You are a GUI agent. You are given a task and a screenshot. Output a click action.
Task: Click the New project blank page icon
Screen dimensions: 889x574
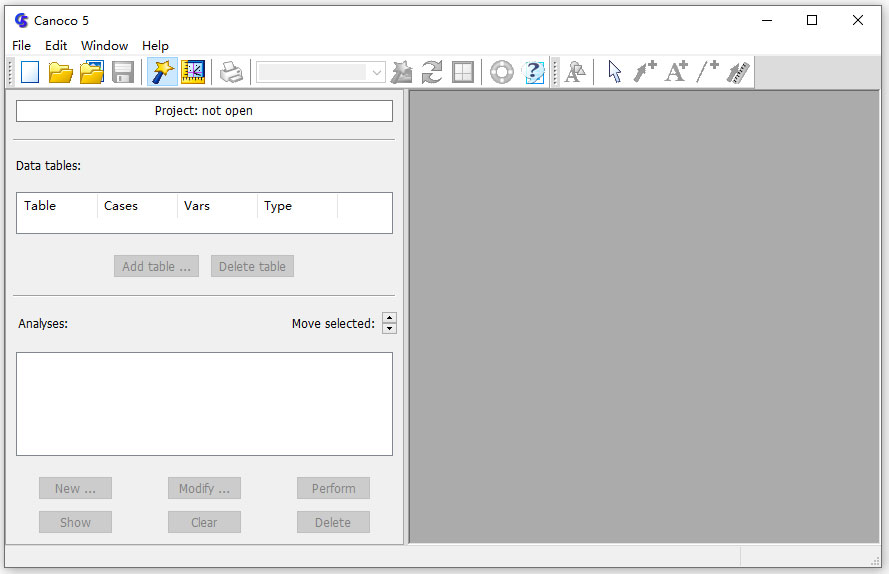click(29, 72)
